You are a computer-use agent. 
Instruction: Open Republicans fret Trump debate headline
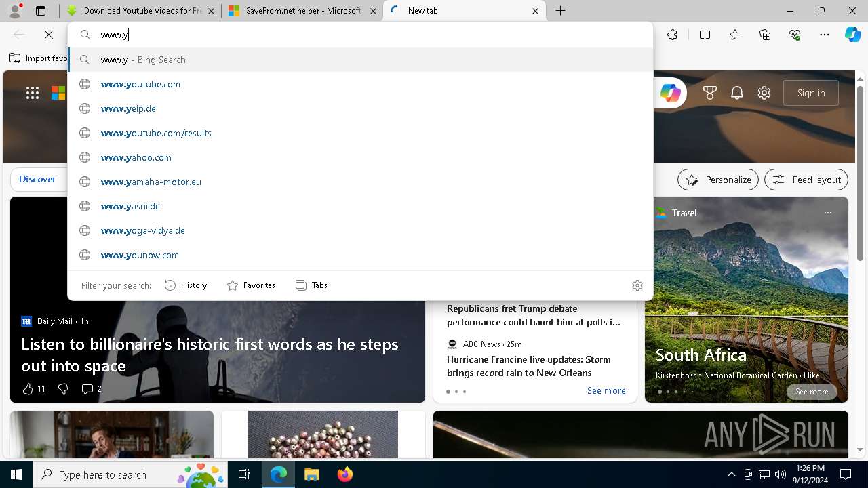pyautogui.click(x=534, y=315)
